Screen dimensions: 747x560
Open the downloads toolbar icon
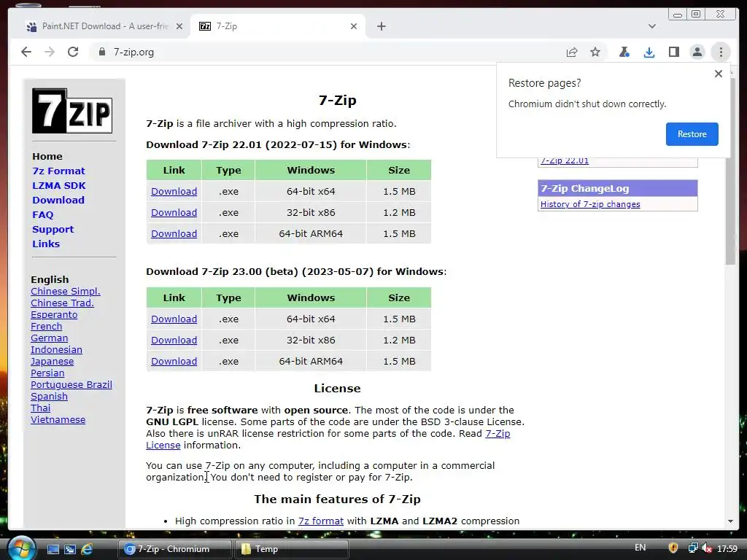[x=649, y=52]
